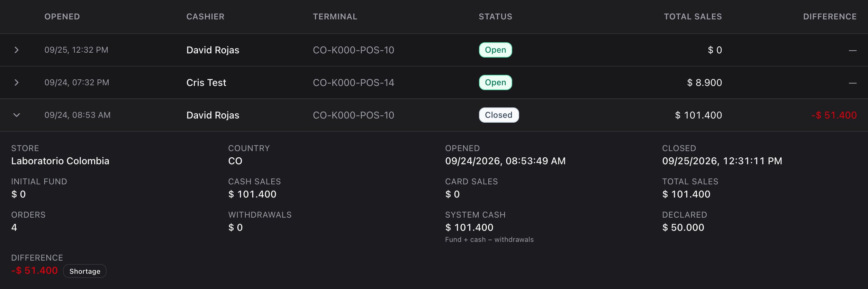Click the Cris Test cashier name

(x=206, y=82)
